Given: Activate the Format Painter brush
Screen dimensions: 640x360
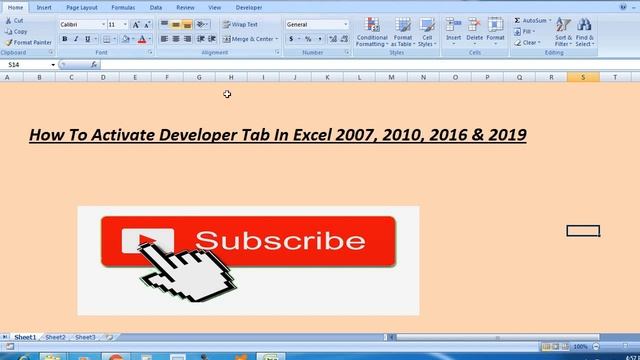Looking at the screenshot, I should (9, 42).
